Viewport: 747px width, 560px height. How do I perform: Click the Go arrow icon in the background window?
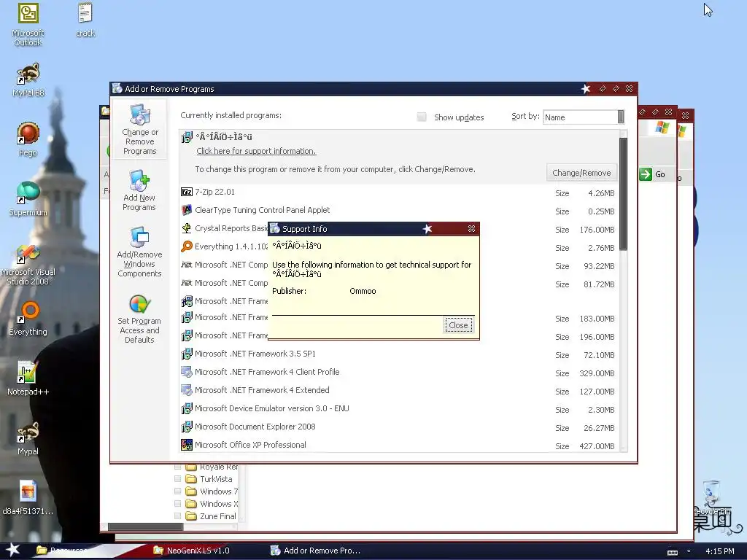click(x=646, y=174)
